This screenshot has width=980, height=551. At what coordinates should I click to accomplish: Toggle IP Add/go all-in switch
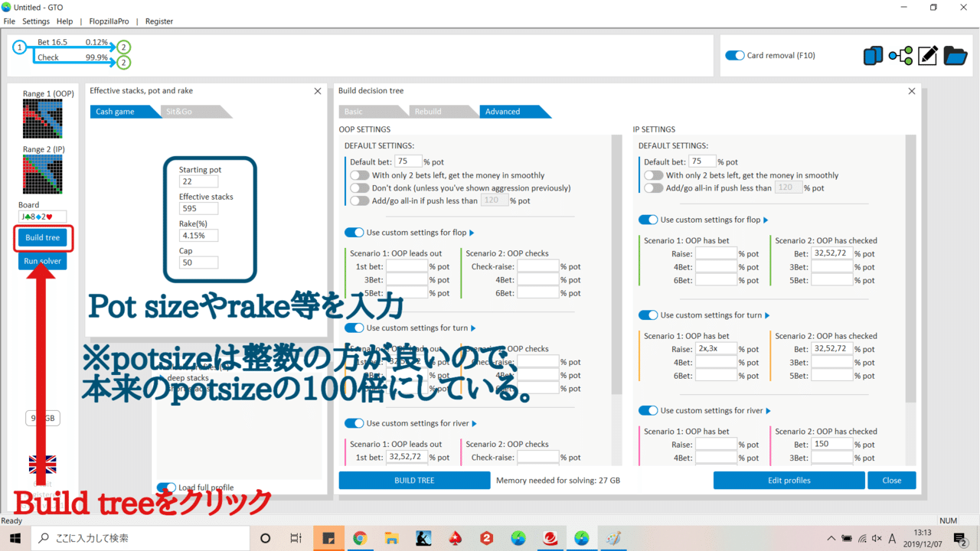pyautogui.click(x=653, y=188)
